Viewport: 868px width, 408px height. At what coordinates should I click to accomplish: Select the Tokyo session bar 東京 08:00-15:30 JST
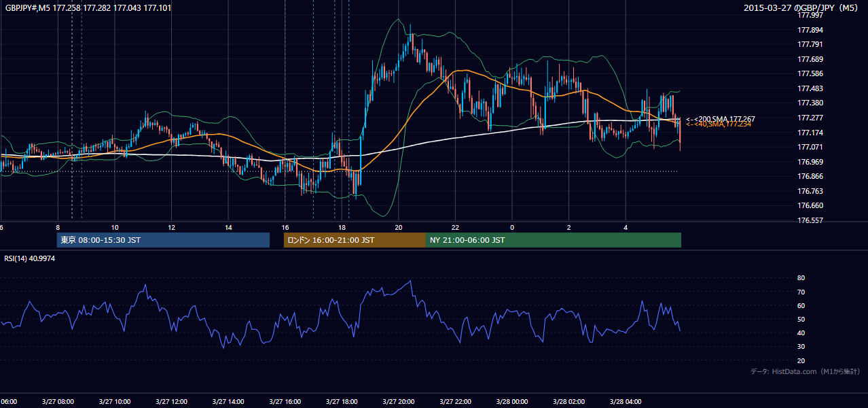pos(163,240)
